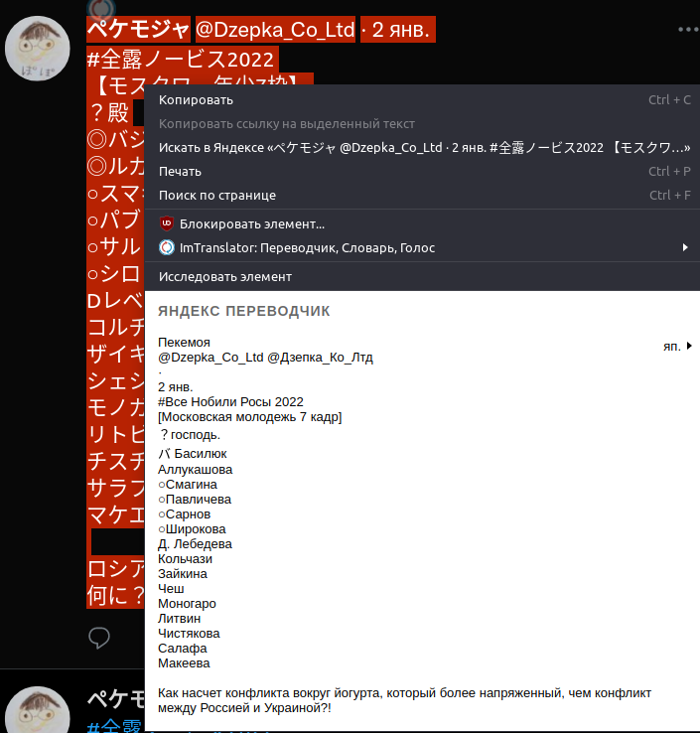The width and height of the screenshot is (700, 733).
Task: Click the hashtag #全露ノービス2022
Action: (181, 60)
